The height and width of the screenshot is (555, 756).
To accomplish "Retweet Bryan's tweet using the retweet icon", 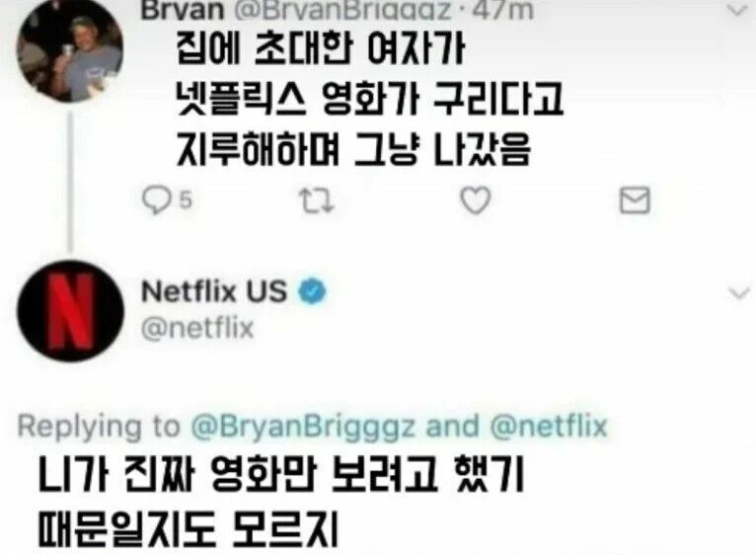I will point(316,200).
